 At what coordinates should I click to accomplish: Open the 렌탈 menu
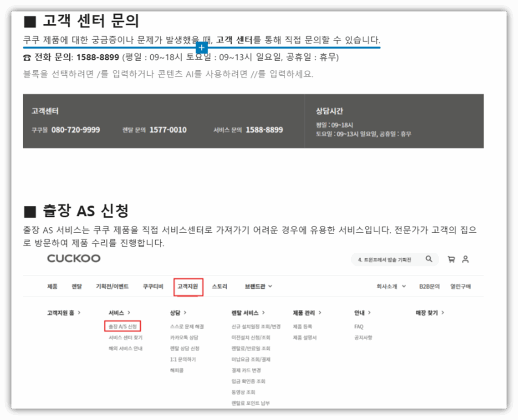click(77, 286)
